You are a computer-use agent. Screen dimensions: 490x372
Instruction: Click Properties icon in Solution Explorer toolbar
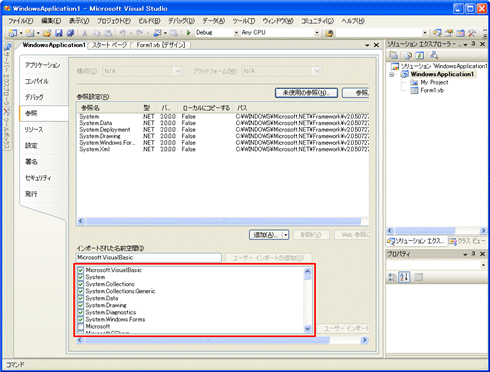tap(394, 55)
